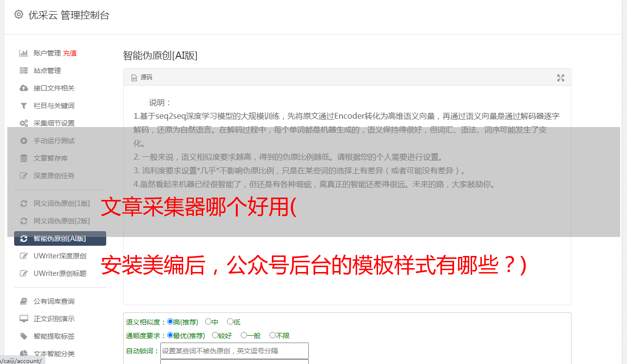The image size is (627, 364).
Task: Choose the 不限 fluency radio option
Action: click(x=272, y=335)
